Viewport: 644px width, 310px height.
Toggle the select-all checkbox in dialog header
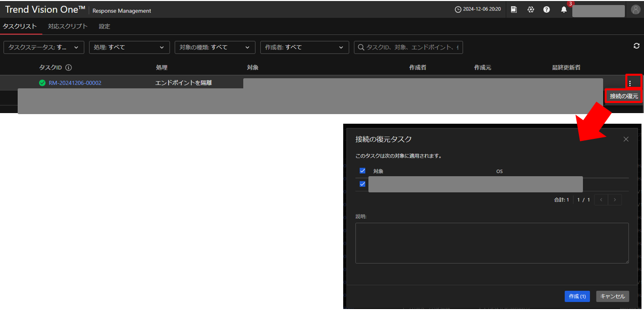point(362,171)
